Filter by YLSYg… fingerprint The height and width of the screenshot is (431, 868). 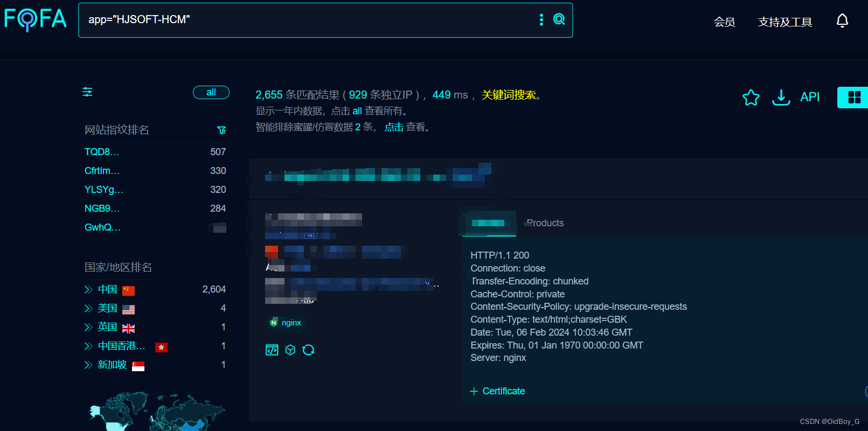click(x=104, y=190)
